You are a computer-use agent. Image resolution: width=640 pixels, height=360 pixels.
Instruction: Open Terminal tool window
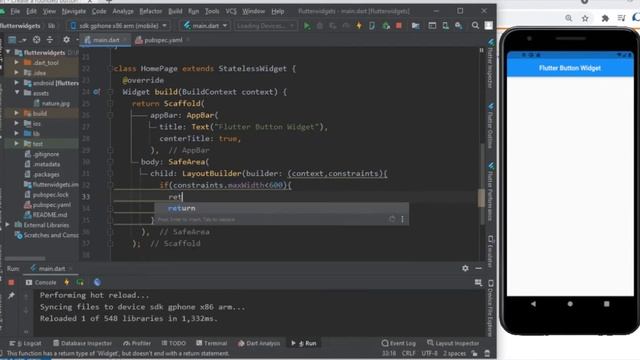211,343
